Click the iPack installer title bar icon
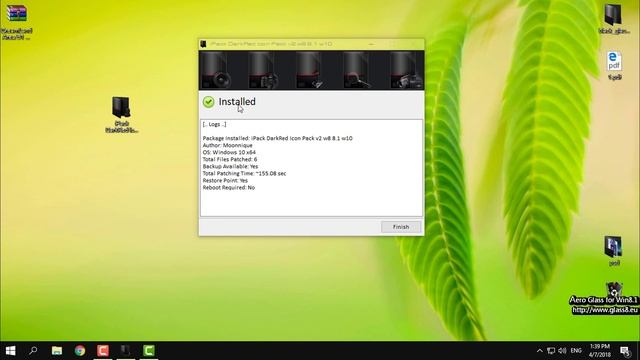 point(203,44)
